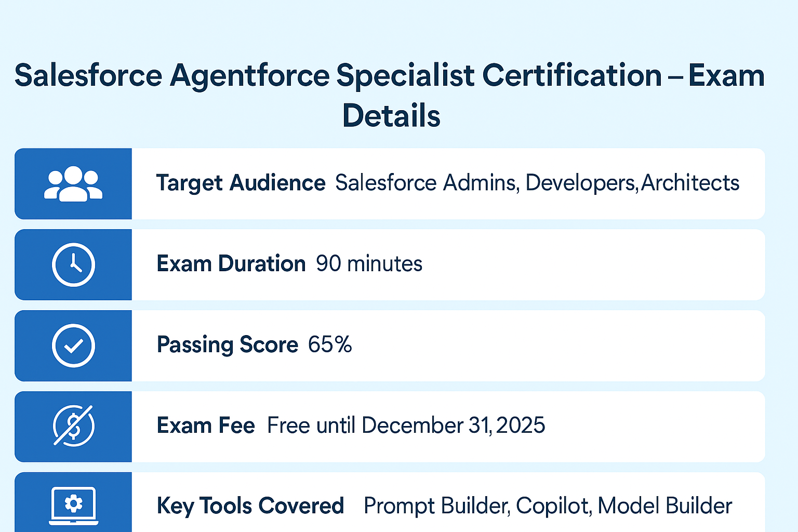Click the 90 minutes value text
This screenshot has height=532, width=798.
pyautogui.click(x=369, y=264)
